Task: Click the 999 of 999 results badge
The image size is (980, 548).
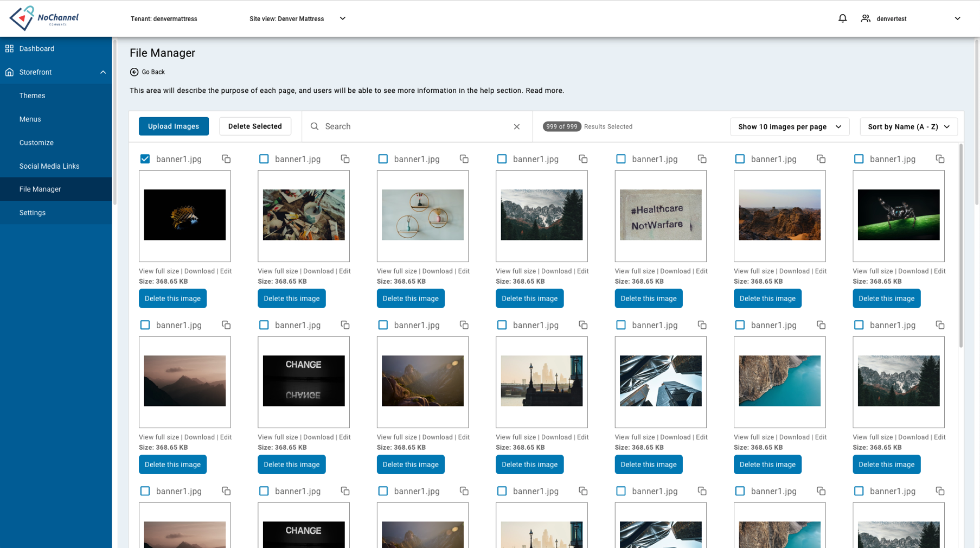Action: (562, 126)
